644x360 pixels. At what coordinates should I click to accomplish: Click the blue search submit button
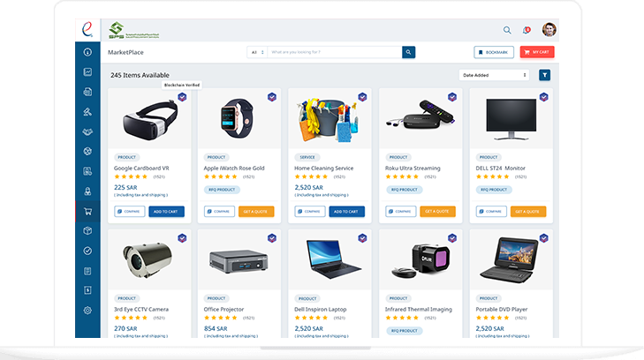408,52
